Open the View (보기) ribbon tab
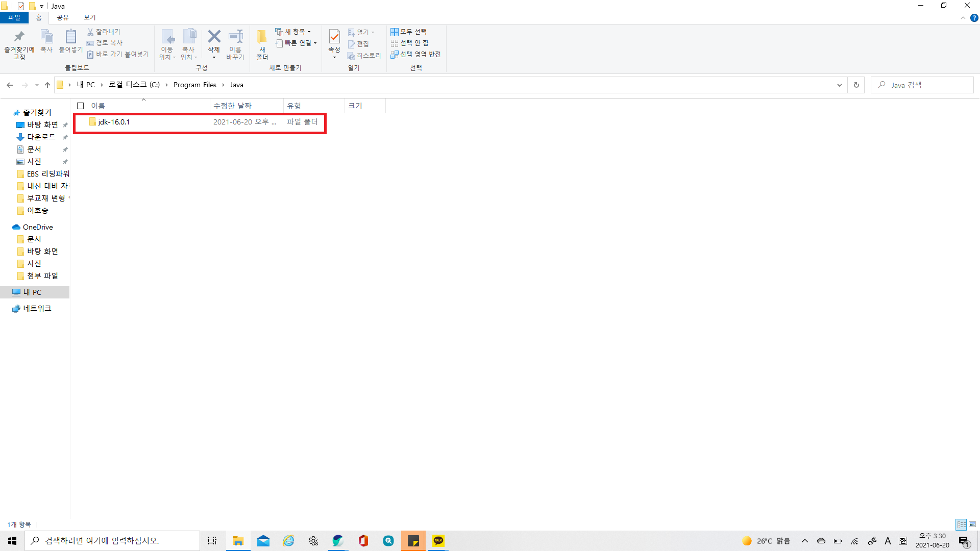 (90, 17)
